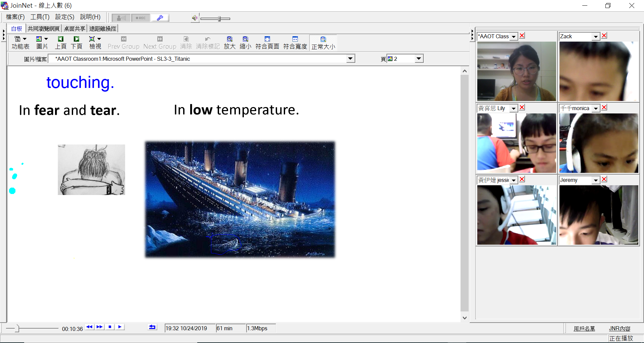The image size is (644, 343).
Task: Play the recording
Action: [x=120, y=327]
